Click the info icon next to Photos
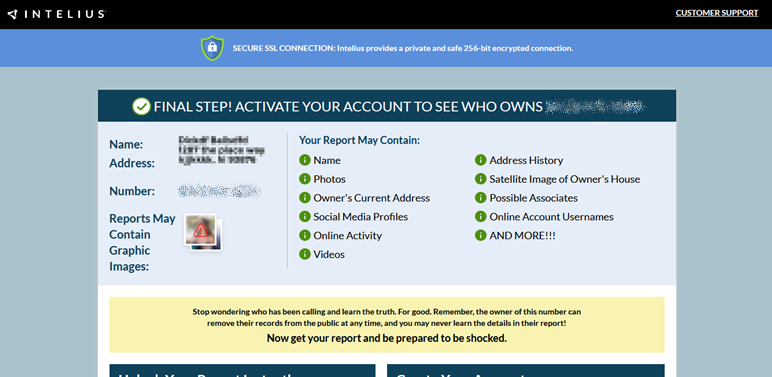 [x=305, y=179]
